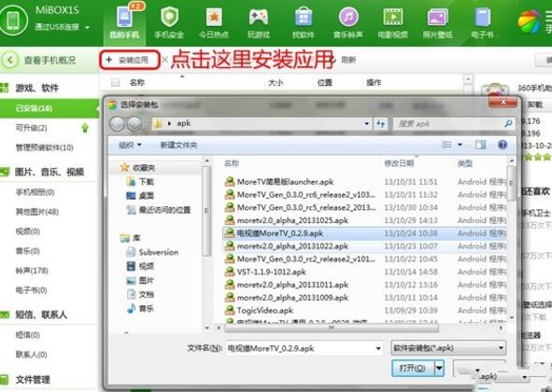Open the 我的手机 tab icon

click(x=124, y=17)
